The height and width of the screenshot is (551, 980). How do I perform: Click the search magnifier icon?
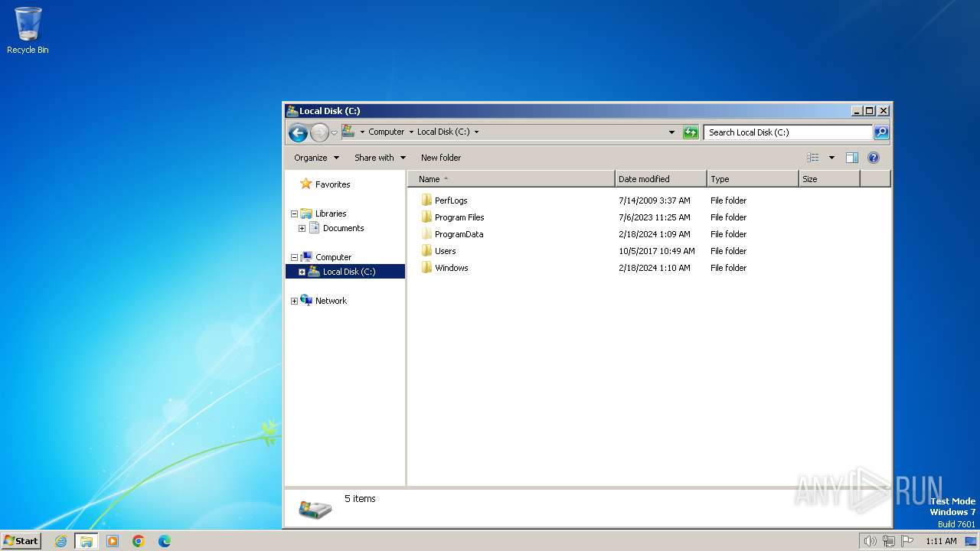[x=881, y=132]
